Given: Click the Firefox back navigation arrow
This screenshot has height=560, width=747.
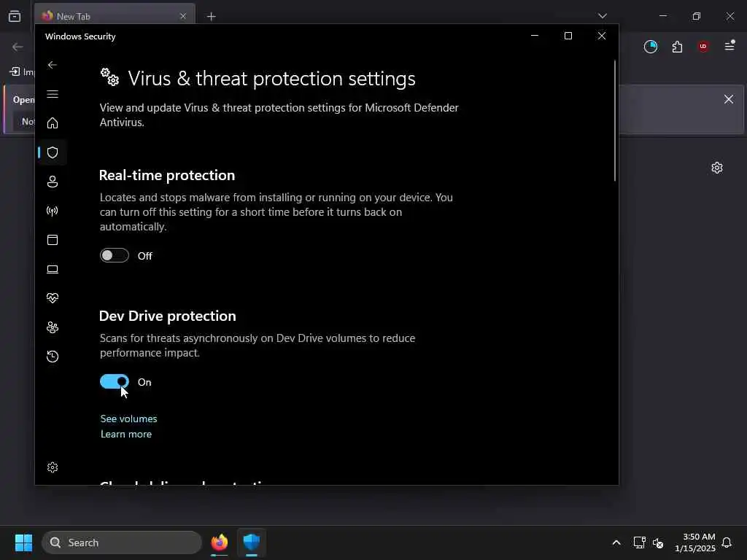Looking at the screenshot, I should point(18,47).
